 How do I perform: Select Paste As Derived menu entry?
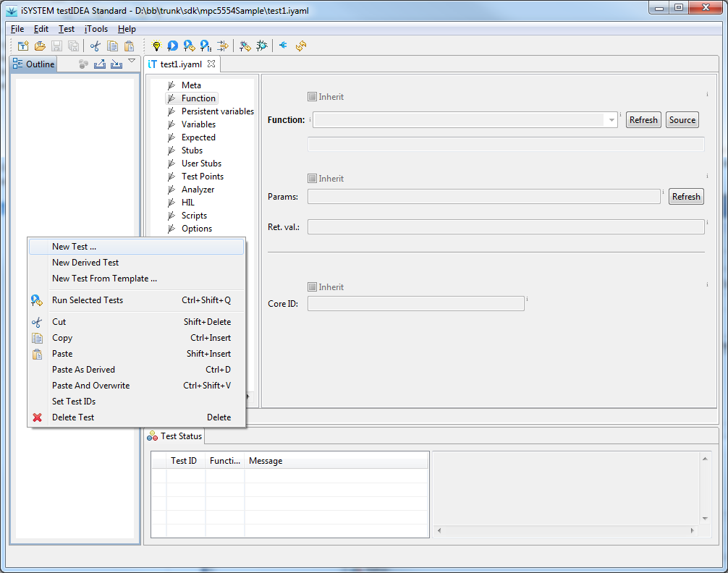(136, 370)
